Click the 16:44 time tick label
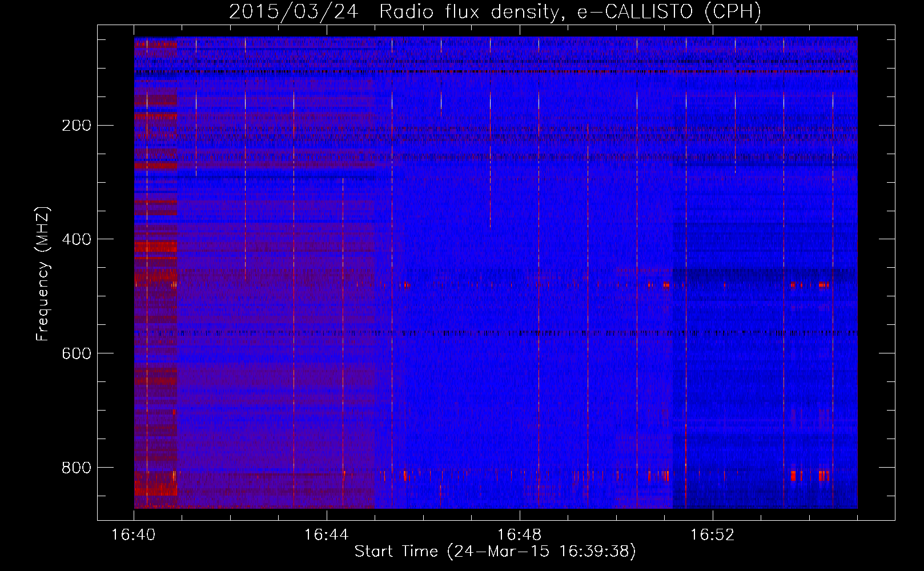924x571 pixels. (327, 535)
